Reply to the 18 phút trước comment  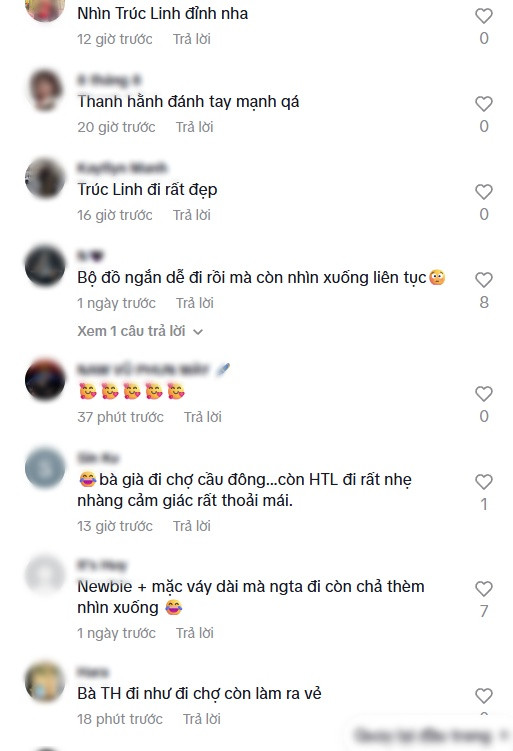coord(202,719)
